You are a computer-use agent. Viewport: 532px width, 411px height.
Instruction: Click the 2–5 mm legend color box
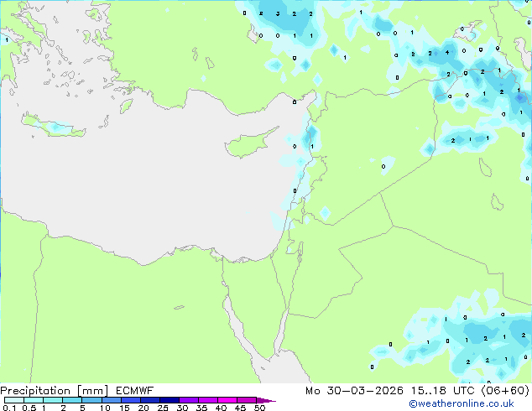(72, 400)
